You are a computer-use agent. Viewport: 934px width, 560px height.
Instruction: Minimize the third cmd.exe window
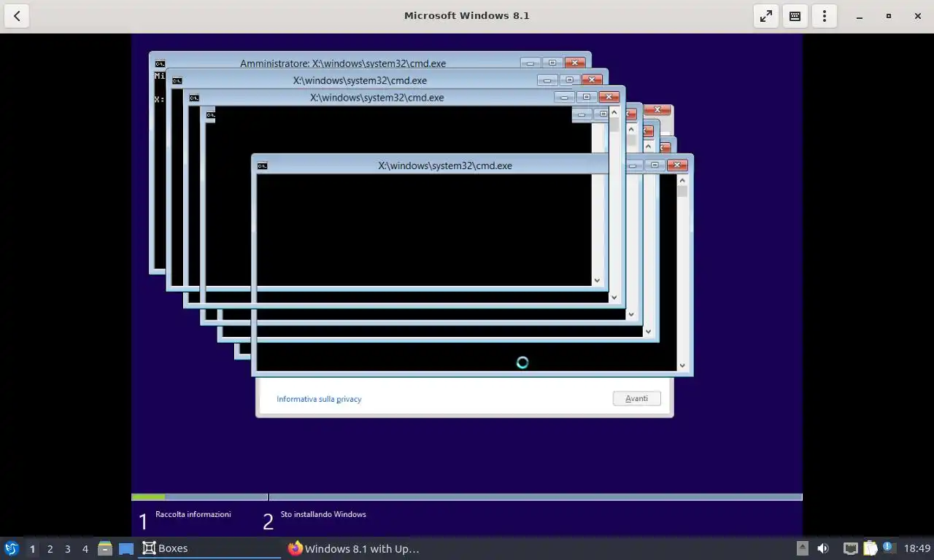tap(564, 96)
